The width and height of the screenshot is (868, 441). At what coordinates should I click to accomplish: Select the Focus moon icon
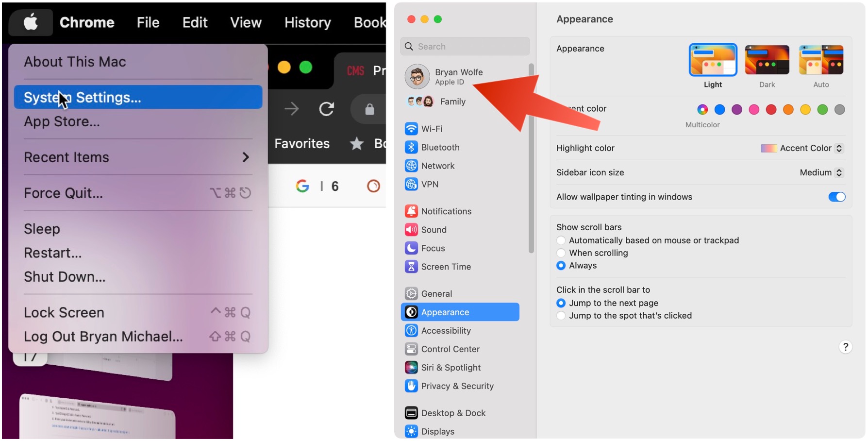pyautogui.click(x=411, y=248)
